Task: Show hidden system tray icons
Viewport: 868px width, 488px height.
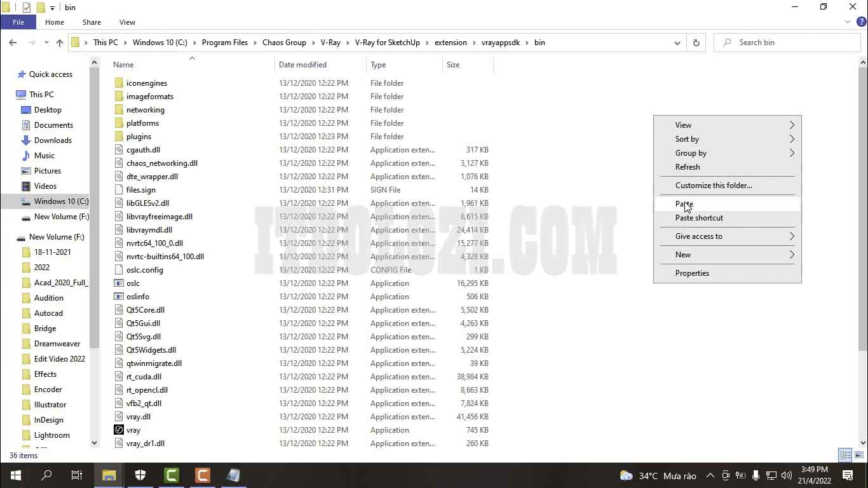Action: pyautogui.click(x=710, y=475)
